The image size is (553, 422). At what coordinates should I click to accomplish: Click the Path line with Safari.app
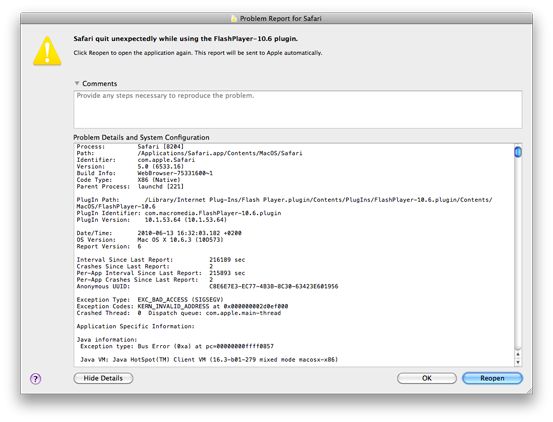point(189,153)
